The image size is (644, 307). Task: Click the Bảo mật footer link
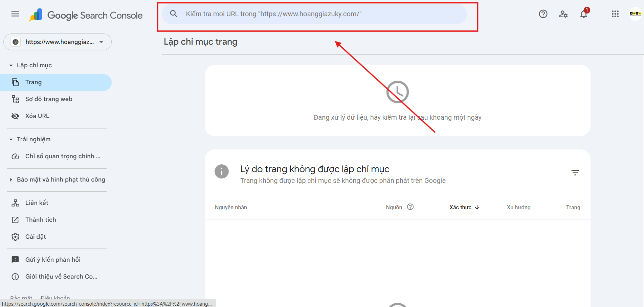[x=21, y=298]
